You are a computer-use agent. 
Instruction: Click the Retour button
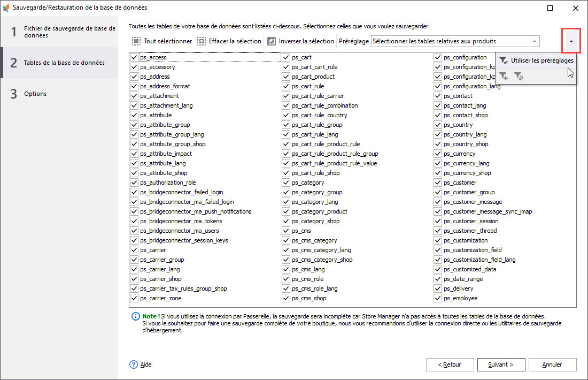[x=450, y=364]
